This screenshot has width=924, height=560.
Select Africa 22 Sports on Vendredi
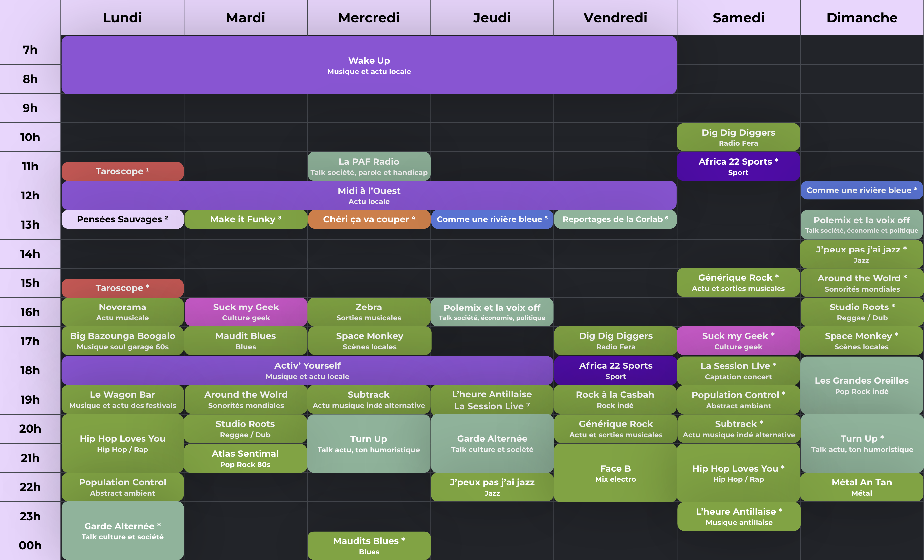(x=615, y=370)
